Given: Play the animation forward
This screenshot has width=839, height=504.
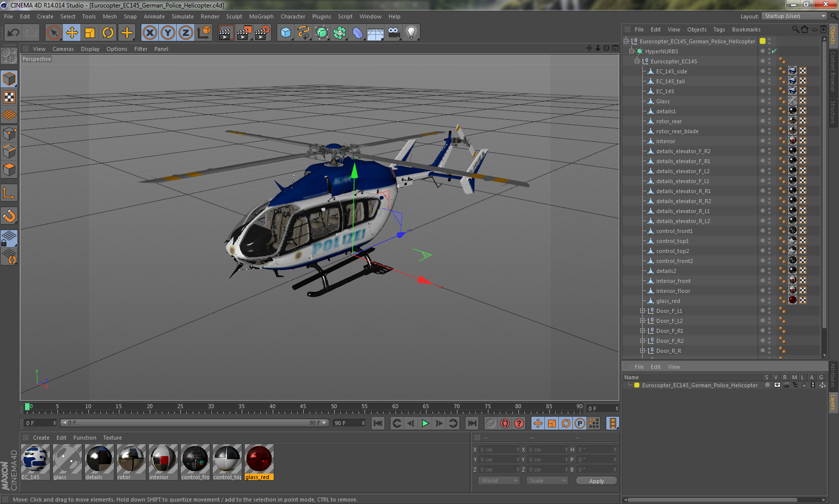Looking at the screenshot, I should (x=425, y=423).
